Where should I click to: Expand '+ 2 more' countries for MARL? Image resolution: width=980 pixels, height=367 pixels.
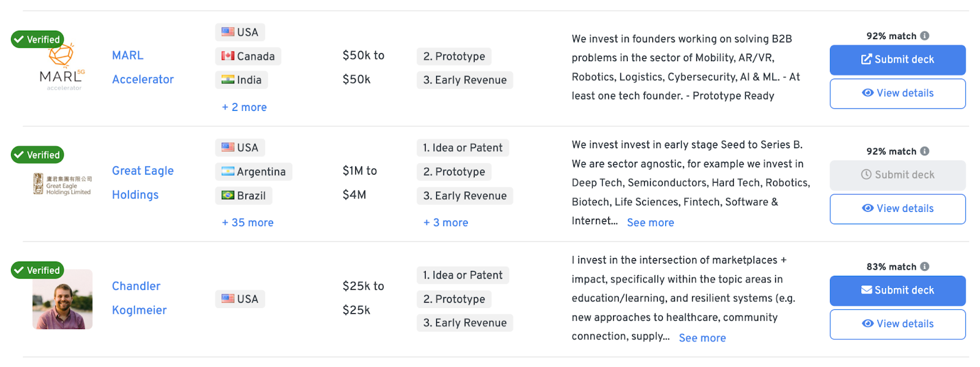[244, 107]
